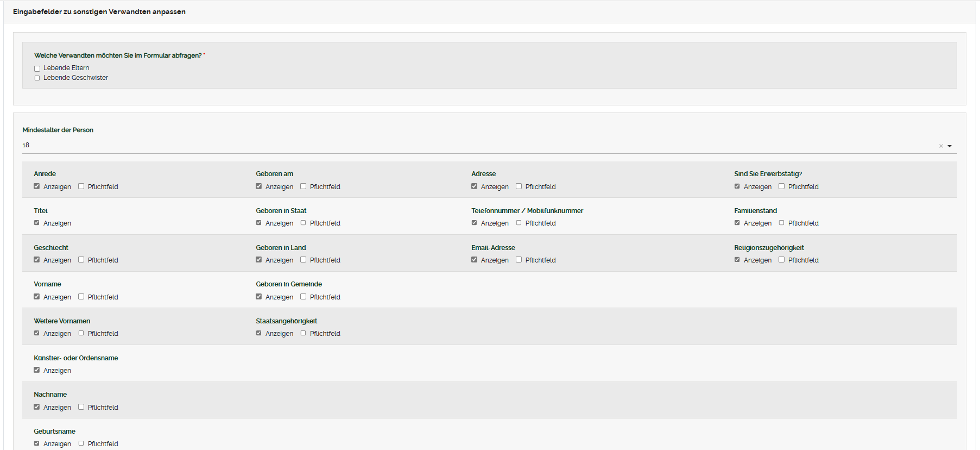Uncheck Anzeigen for Sind Sie Erwerbstätig?
Screen dimensions: 980x450
[x=737, y=186]
